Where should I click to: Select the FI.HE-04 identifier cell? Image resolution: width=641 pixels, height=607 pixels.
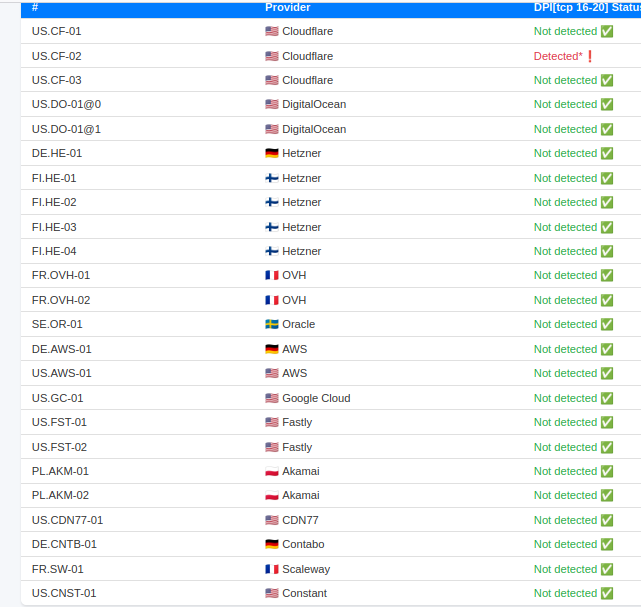click(54, 251)
